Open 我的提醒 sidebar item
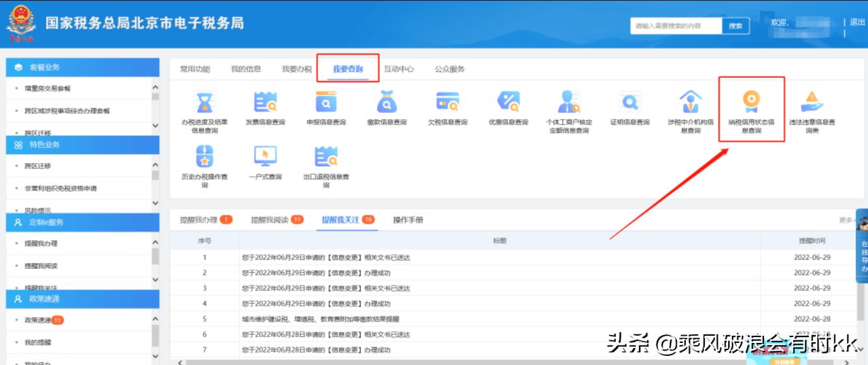 pyautogui.click(x=37, y=342)
